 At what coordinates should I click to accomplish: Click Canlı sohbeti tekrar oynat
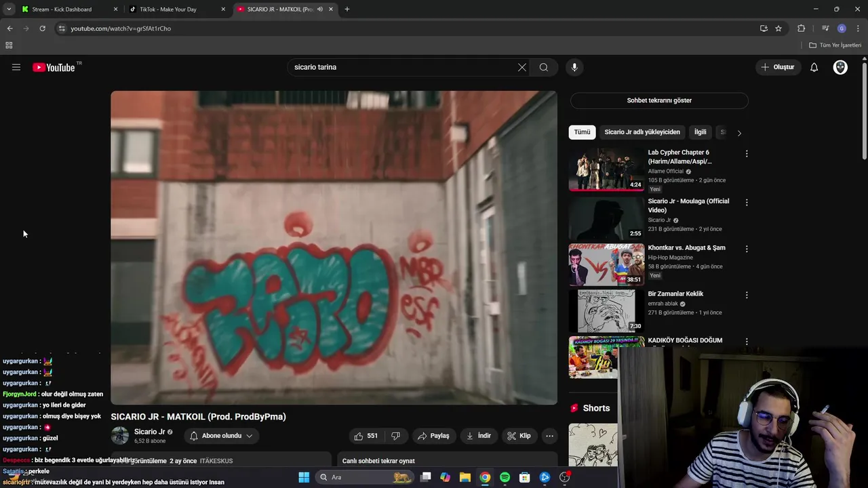pos(378,461)
